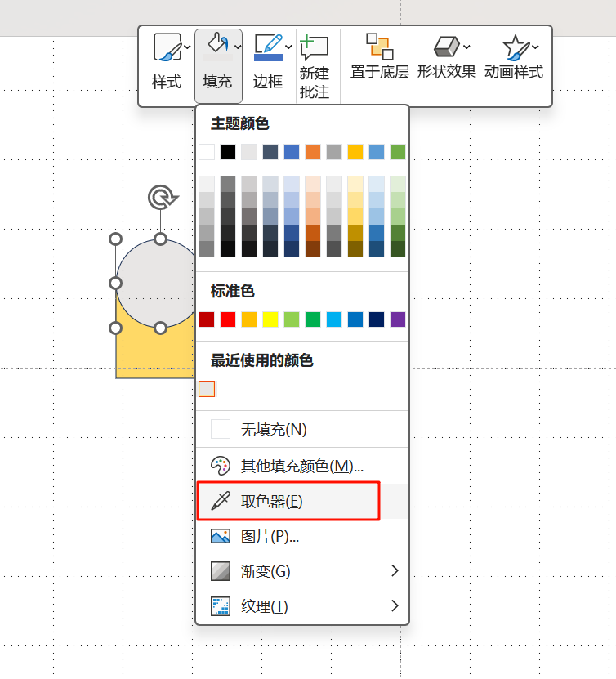Pick the red standard color swatch

click(x=228, y=319)
